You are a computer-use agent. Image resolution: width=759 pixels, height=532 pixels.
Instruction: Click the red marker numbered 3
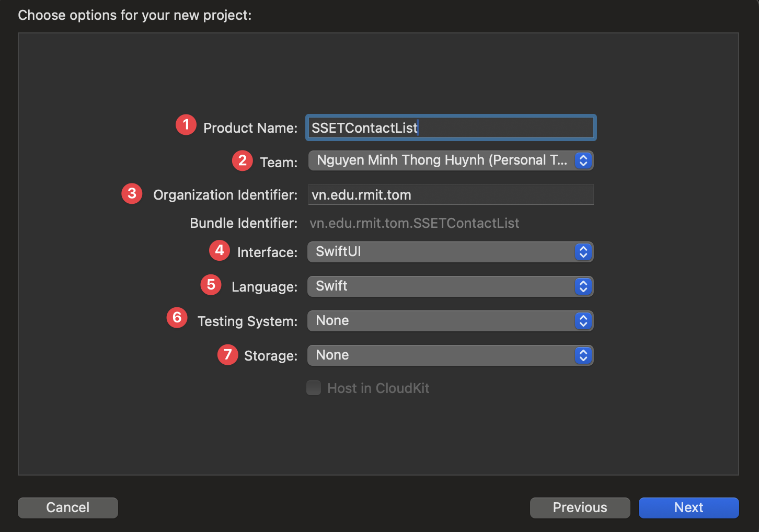pos(132,193)
